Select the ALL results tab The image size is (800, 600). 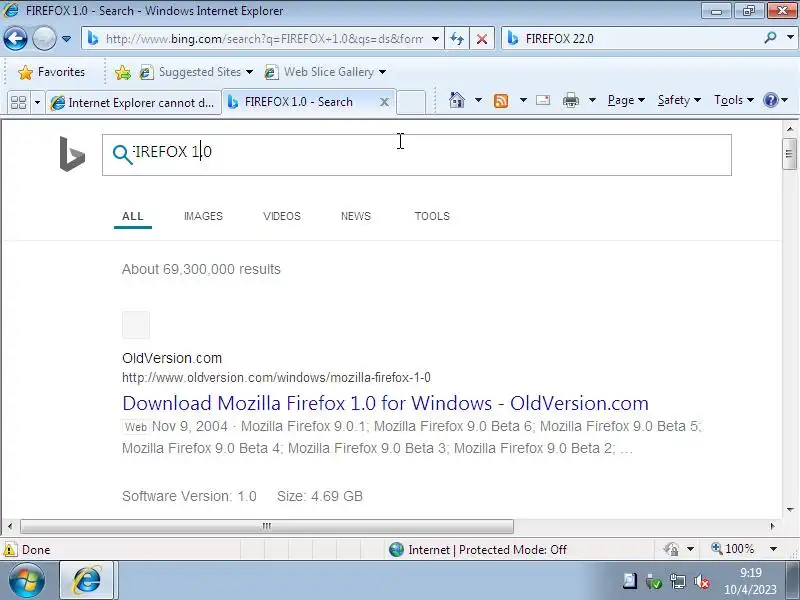pos(133,216)
